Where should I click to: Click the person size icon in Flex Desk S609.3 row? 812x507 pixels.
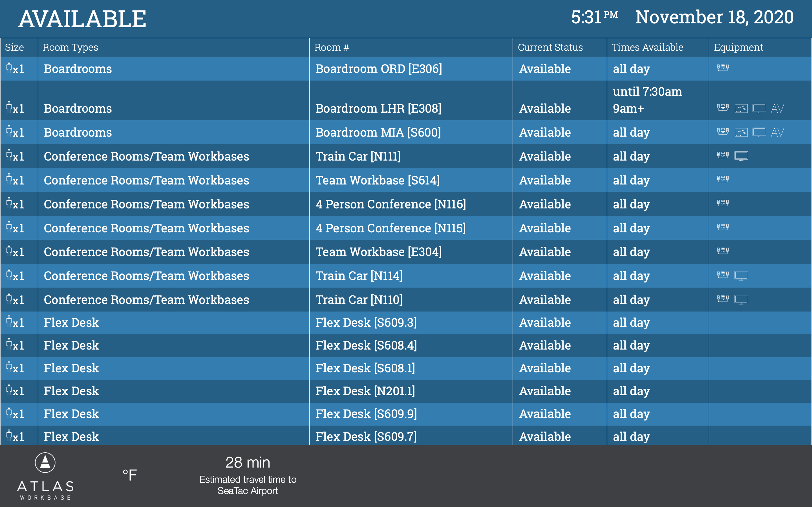point(9,322)
